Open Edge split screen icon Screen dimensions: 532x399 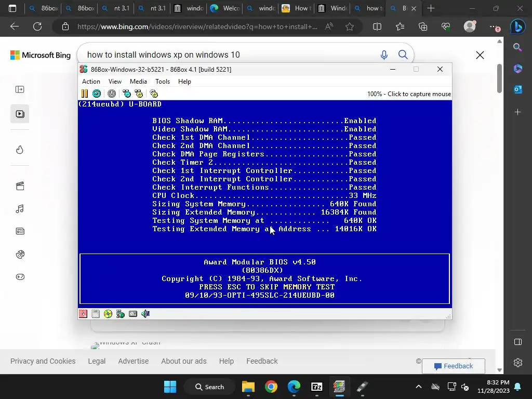pyautogui.click(x=377, y=26)
